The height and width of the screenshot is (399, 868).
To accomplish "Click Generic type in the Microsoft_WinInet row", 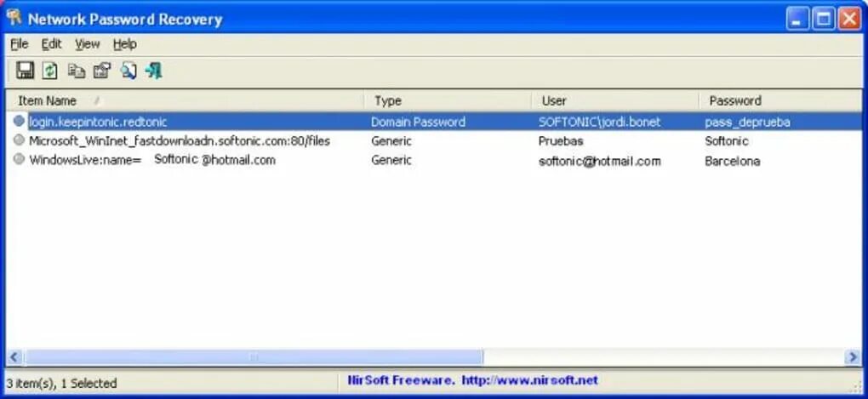I will coord(391,141).
